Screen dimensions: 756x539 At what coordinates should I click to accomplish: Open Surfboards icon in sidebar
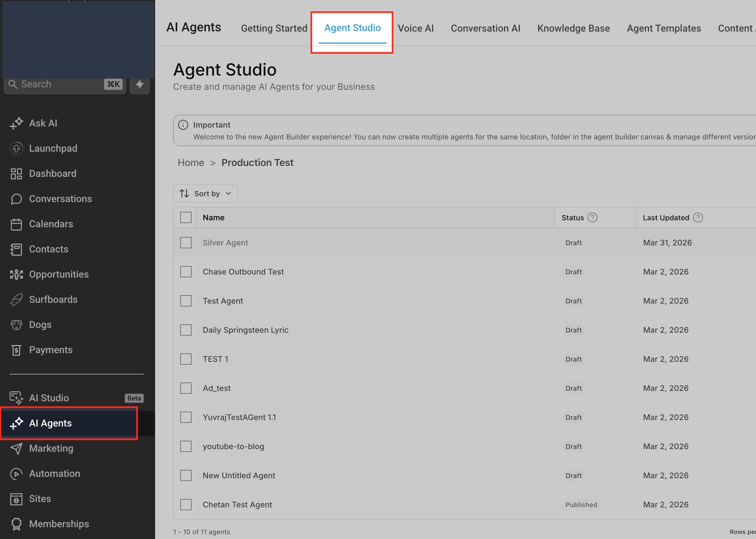coord(16,300)
